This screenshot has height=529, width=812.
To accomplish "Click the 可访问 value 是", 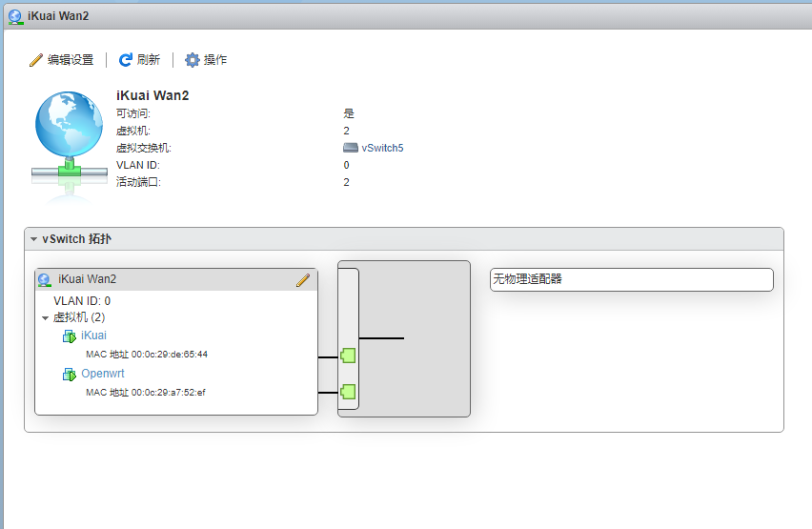I will click(x=349, y=113).
